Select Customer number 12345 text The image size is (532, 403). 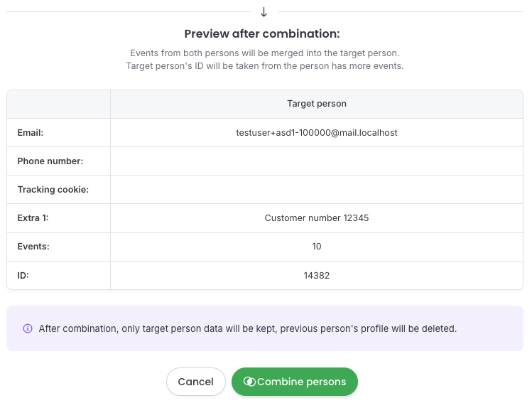316,218
